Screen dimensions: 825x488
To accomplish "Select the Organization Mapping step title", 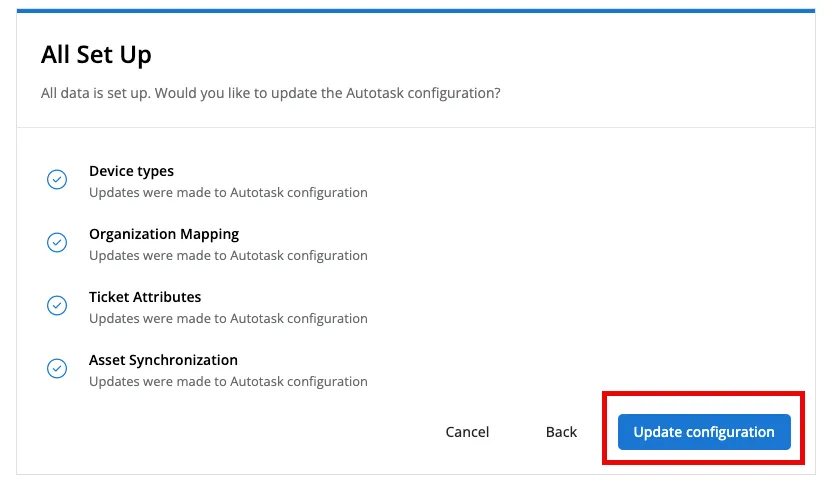I will point(164,234).
